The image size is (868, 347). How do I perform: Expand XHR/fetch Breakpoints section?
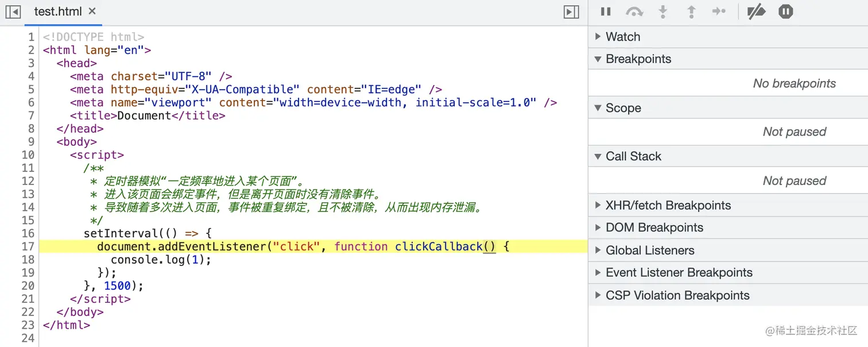(728, 206)
